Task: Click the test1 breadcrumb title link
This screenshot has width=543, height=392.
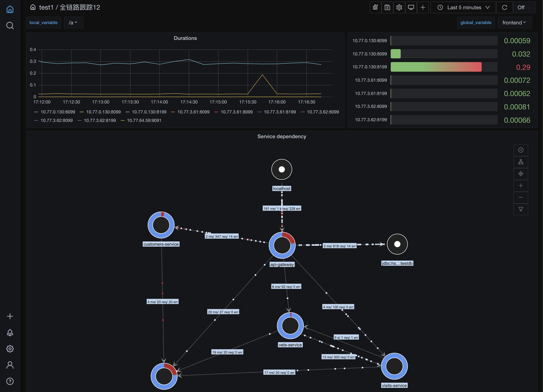Action: [46, 7]
